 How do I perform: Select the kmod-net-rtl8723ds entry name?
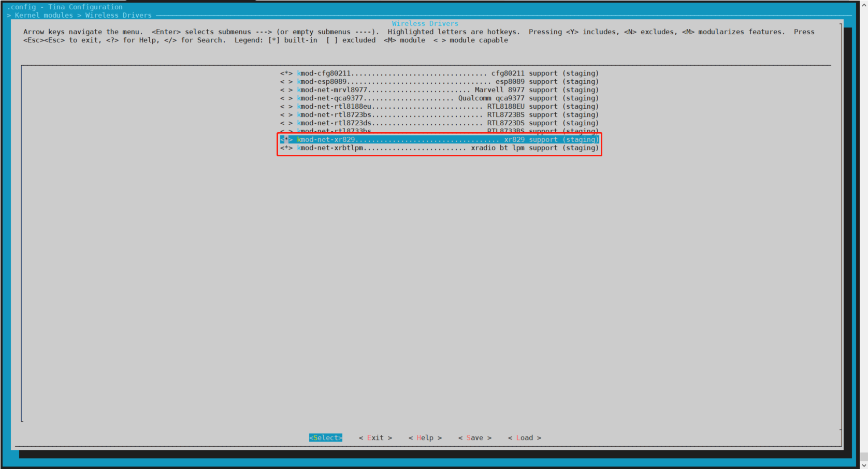coord(334,123)
